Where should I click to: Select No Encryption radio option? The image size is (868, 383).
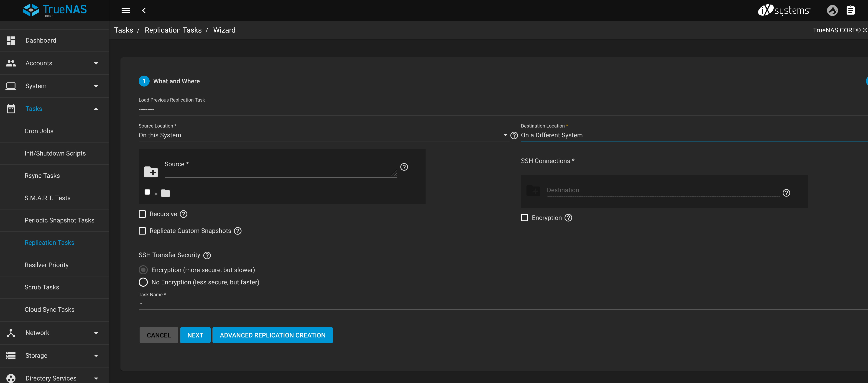click(143, 282)
